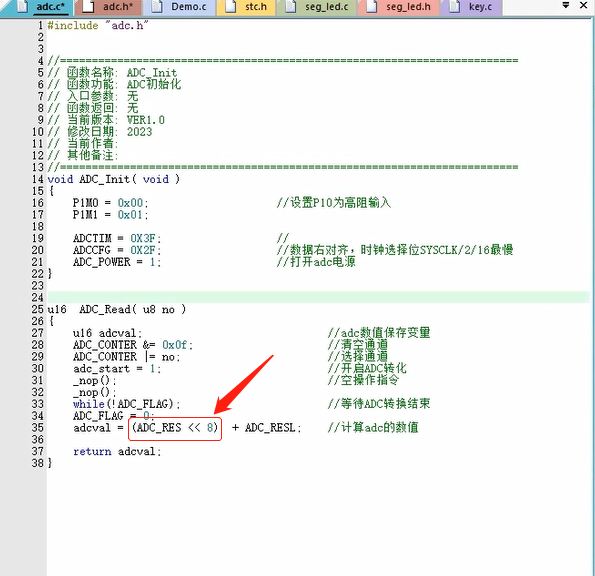Click comment '//等待ADC转换结束'
This screenshot has height=576, width=595.
(x=379, y=404)
